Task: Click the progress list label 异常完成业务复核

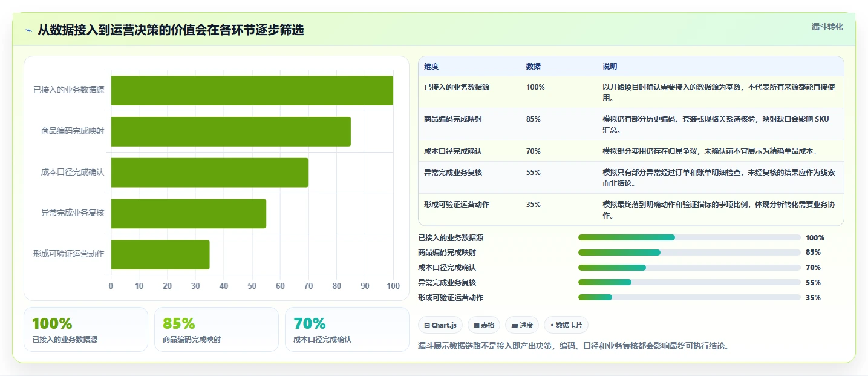Action: [447, 282]
